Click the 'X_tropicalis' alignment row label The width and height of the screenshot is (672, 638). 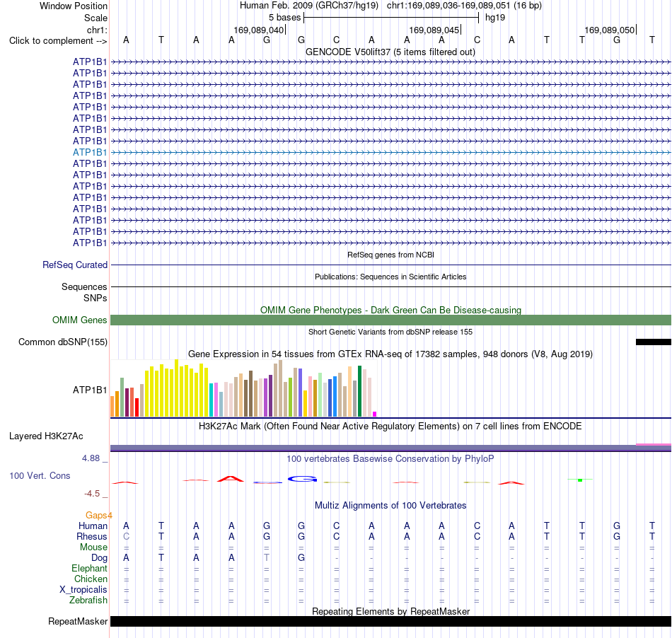(x=83, y=590)
